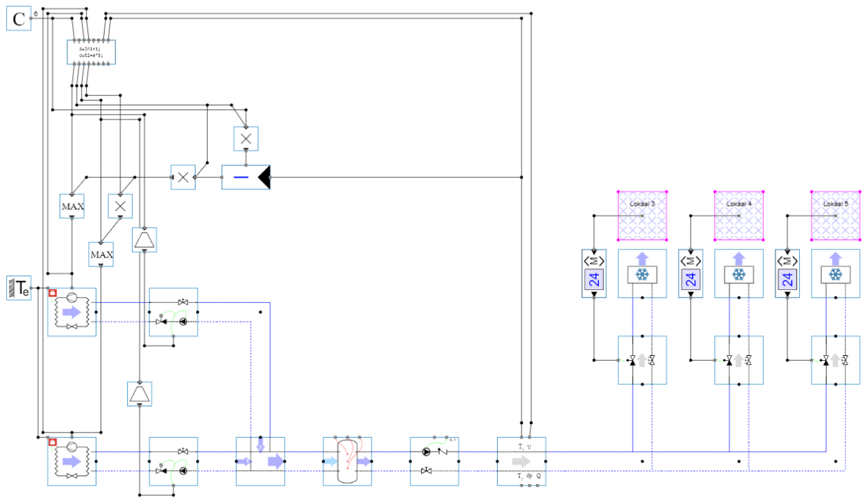This screenshot has width=868, height=504.
Task: Click the pump with check valve block
Action: click(x=434, y=461)
